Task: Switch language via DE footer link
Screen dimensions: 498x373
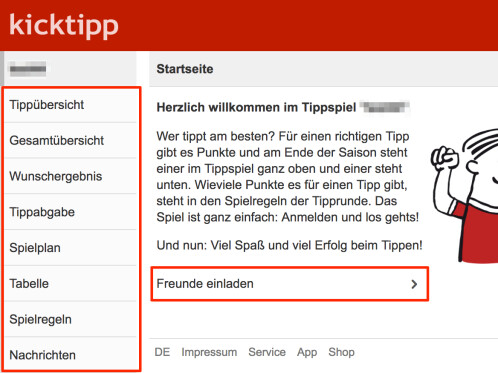Action: (x=162, y=352)
